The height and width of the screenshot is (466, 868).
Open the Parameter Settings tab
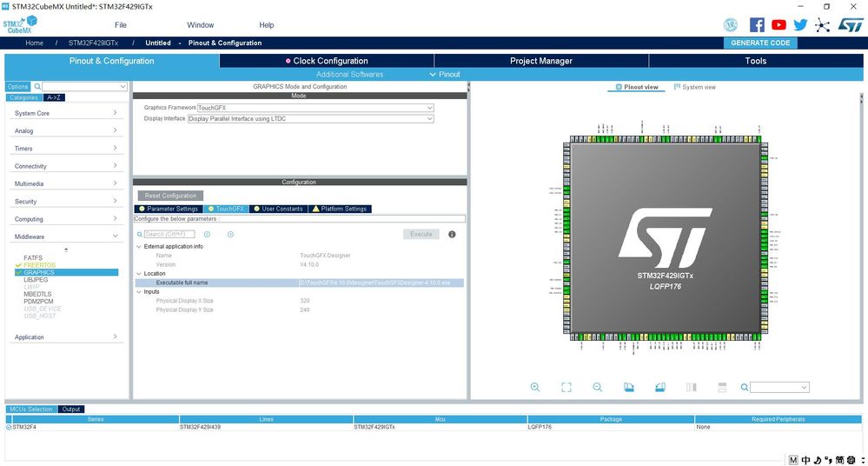(x=169, y=209)
